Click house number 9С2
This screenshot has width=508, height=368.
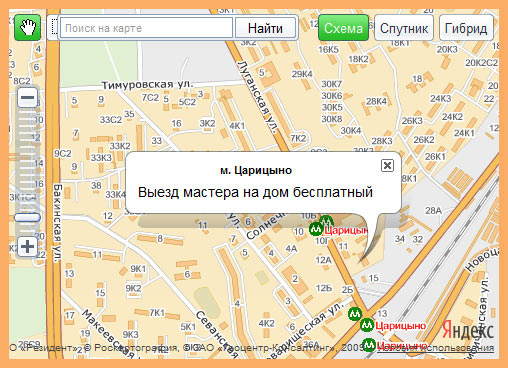[63, 153]
